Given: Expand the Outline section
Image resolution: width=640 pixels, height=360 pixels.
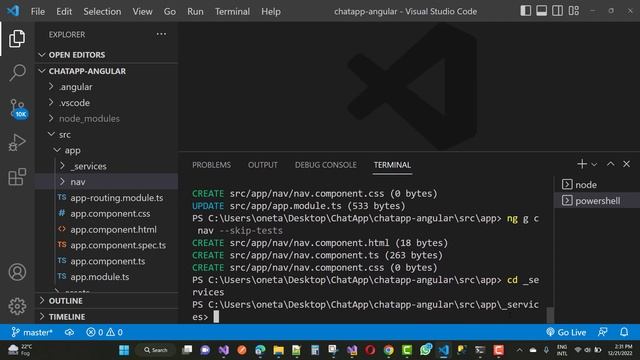Looking at the screenshot, I should point(107,301).
